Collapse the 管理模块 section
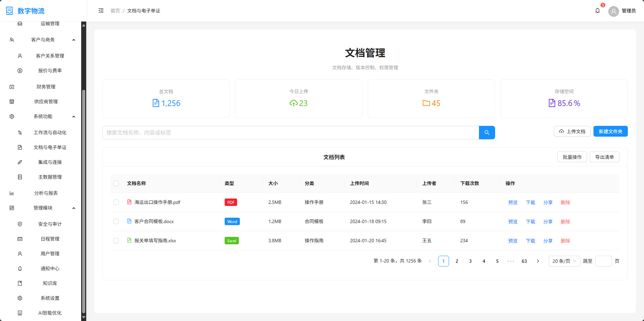Image resolution: width=644 pixels, height=321 pixels. point(73,208)
